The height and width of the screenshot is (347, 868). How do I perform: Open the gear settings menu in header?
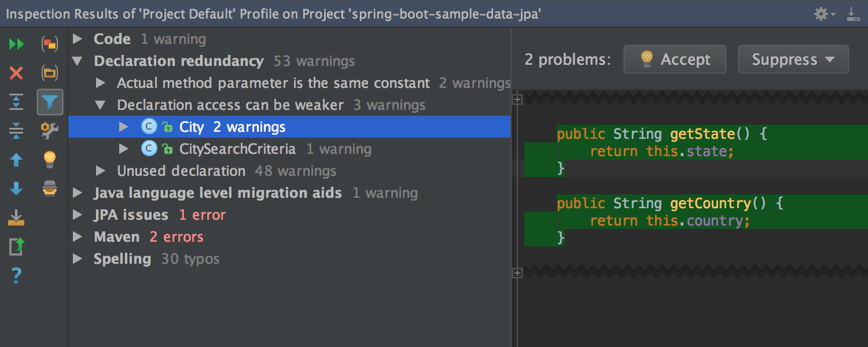(823, 14)
